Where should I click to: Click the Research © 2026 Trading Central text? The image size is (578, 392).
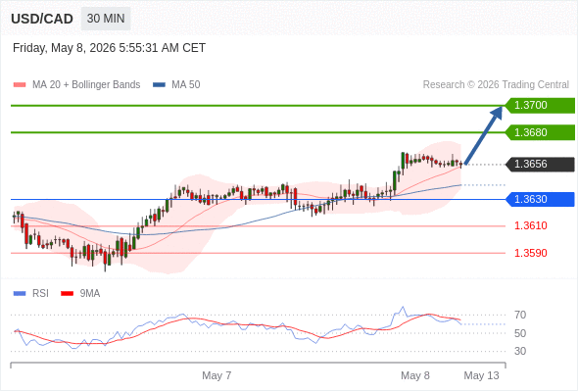click(496, 85)
